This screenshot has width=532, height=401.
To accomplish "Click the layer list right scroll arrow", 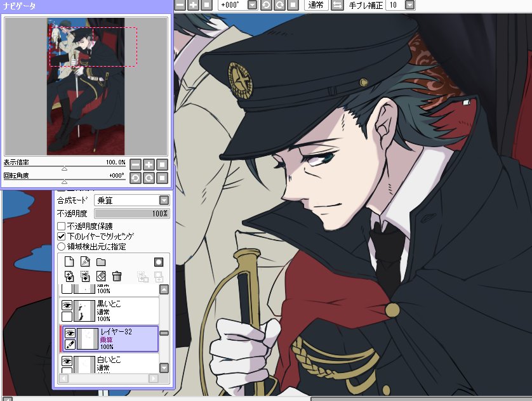I will (154, 378).
